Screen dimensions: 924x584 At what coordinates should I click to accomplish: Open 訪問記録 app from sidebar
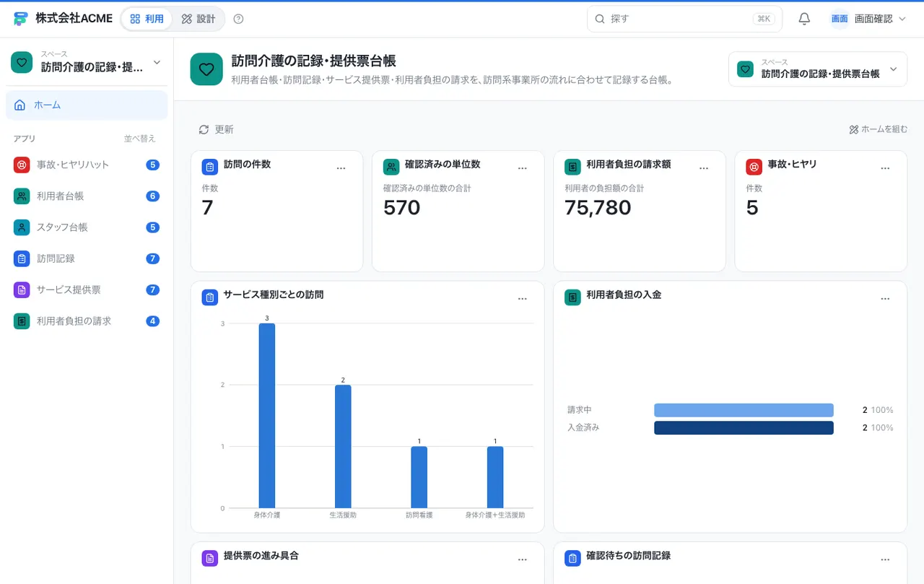click(87, 258)
